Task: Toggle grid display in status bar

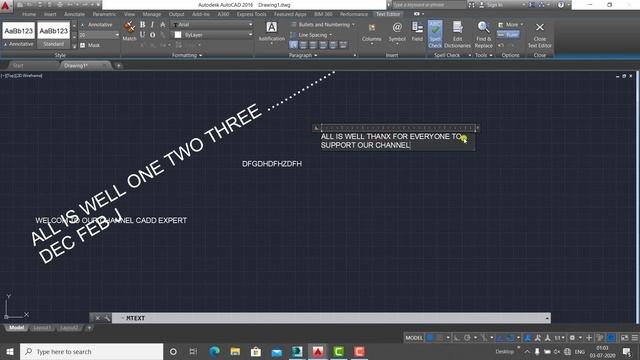Action: [x=430, y=338]
